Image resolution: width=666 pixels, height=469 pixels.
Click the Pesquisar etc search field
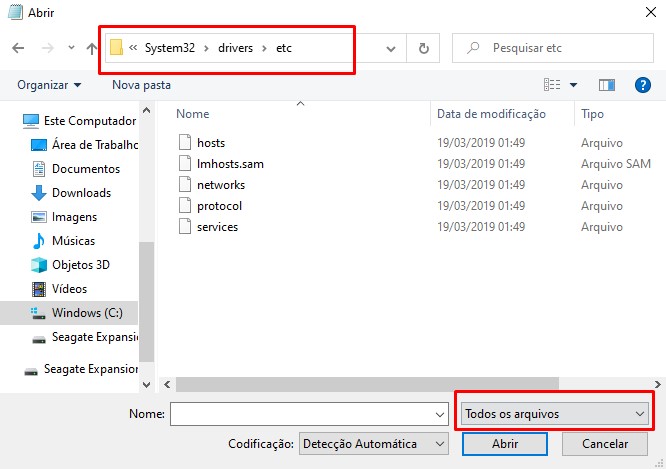click(553, 48)
